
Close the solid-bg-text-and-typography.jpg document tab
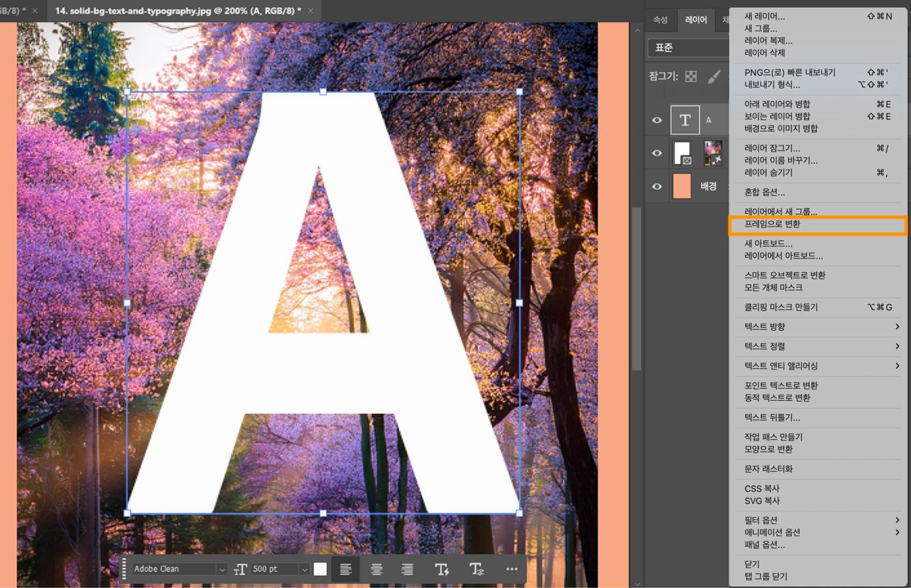click(310, 11)
